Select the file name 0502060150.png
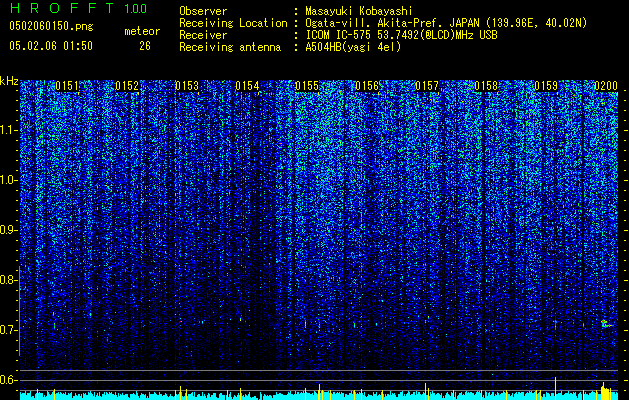The image size is (629, 400). 51,26
